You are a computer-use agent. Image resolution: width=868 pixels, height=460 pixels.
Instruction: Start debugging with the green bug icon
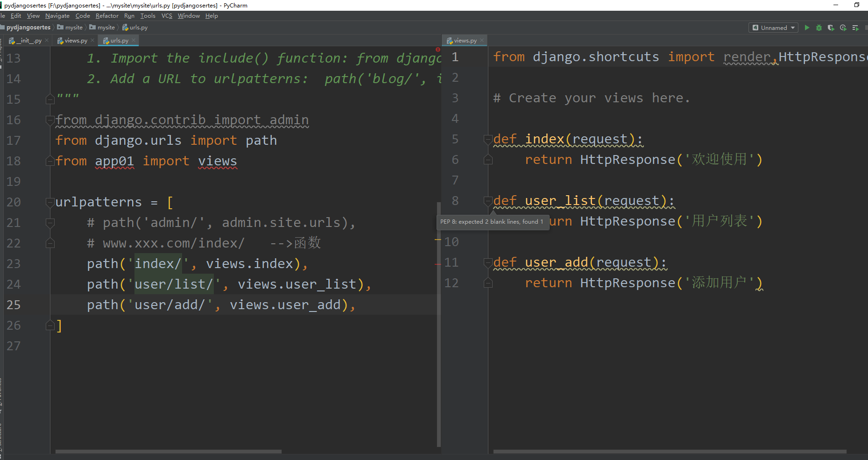point(819,28)
